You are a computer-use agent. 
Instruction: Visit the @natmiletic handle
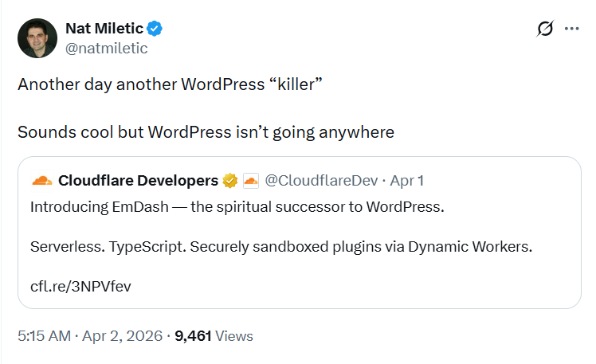click(x=106, y=48)
